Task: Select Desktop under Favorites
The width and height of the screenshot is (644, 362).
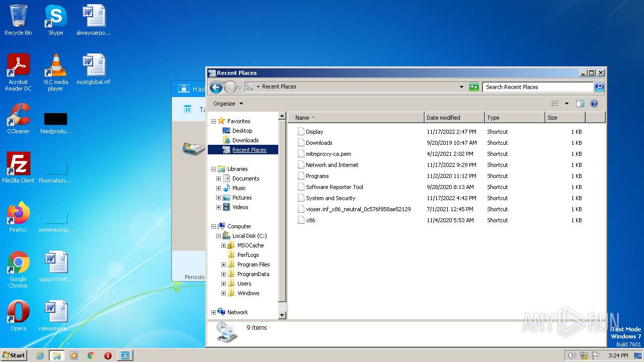Action: point(242,131)
